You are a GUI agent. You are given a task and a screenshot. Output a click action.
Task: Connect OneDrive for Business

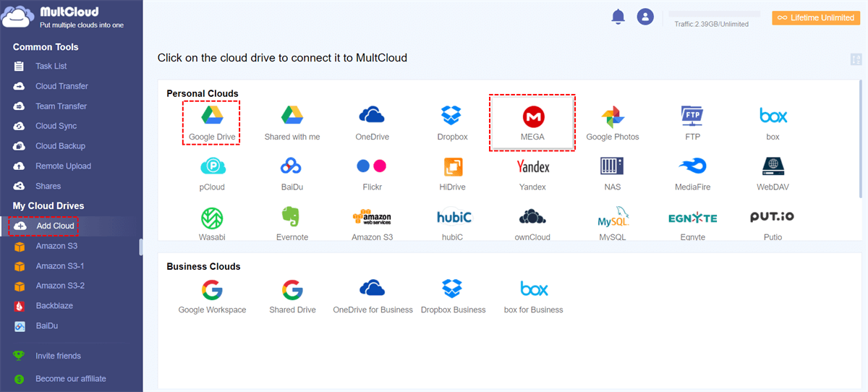coord(373,297)
